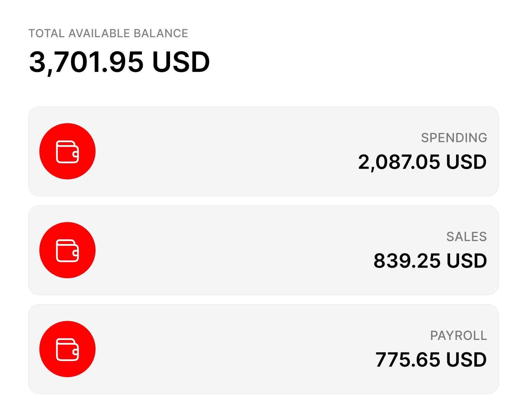Click the USD text in the Sales amount
This screenshot has height=420, width=527.
(x=466, y=261)
